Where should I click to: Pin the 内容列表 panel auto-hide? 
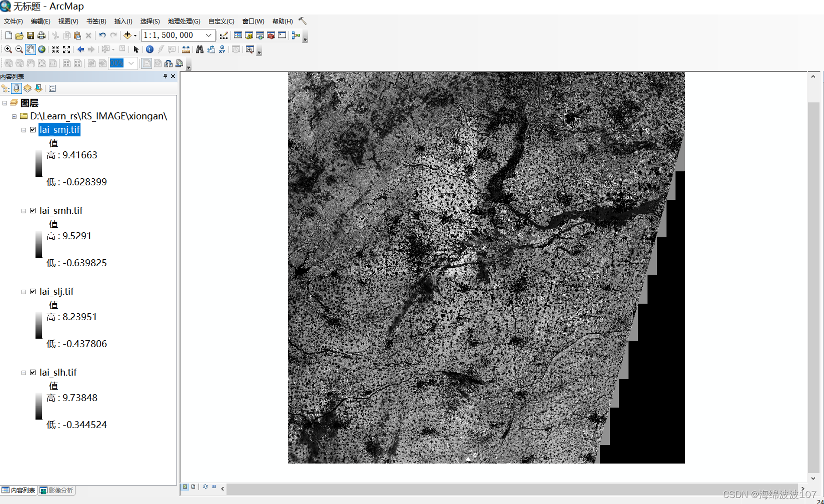point(165,76)
